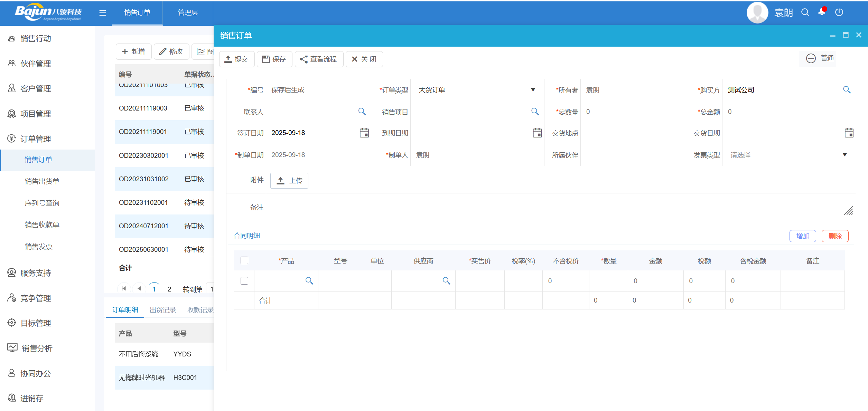Click the 提交 submit icon
868x411 pixels.
[228, 59]
